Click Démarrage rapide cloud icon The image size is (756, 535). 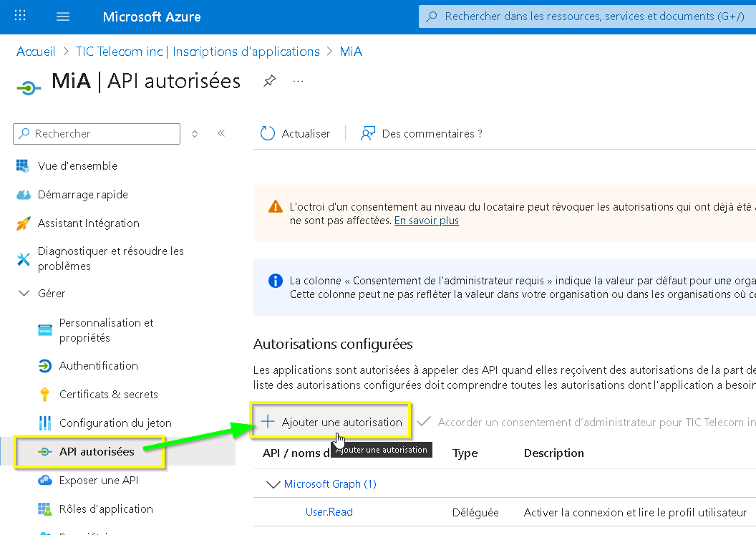[23, 195]
